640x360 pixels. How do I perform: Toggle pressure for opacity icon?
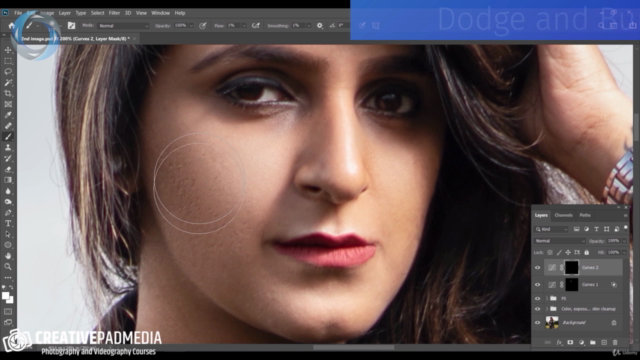tap(202, 25)
